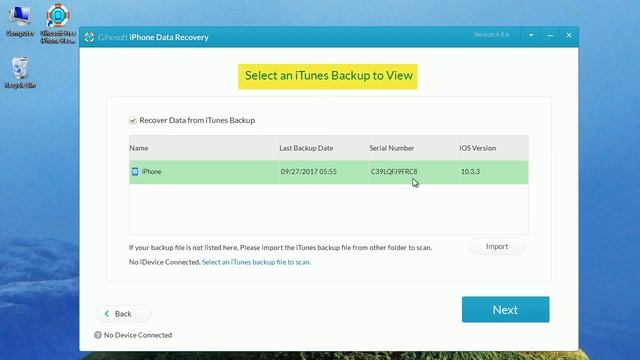The width and height of the screenshot is (640, 360).
Task: Close the iPhone Data Recovery window
Action: pyautogui.click(x=569, y=36)
